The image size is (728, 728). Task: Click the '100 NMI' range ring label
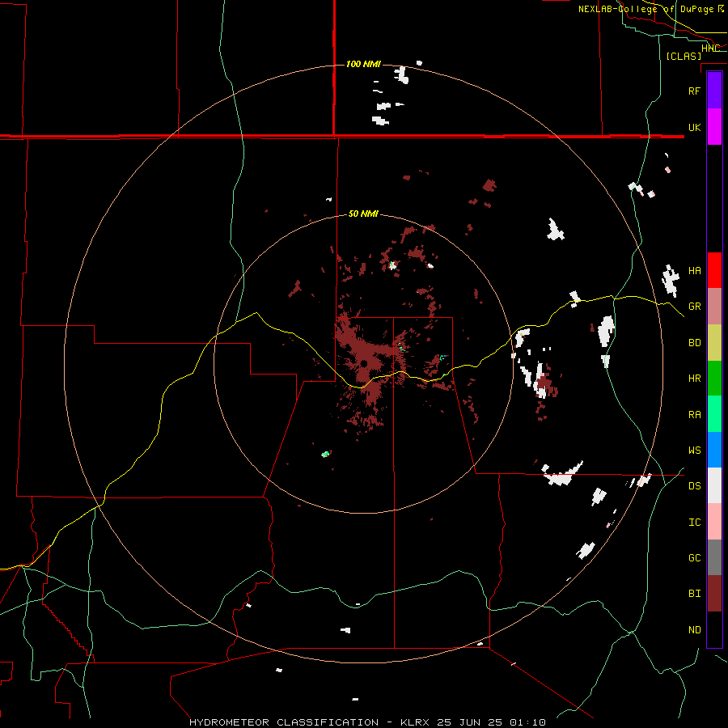(363, 64)
